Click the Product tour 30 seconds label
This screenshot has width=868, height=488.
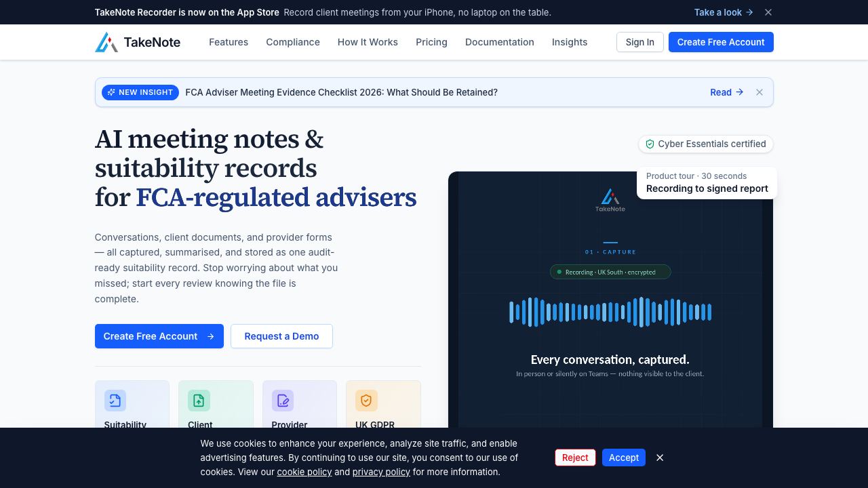pyautogui.click(x=696, y=176)
